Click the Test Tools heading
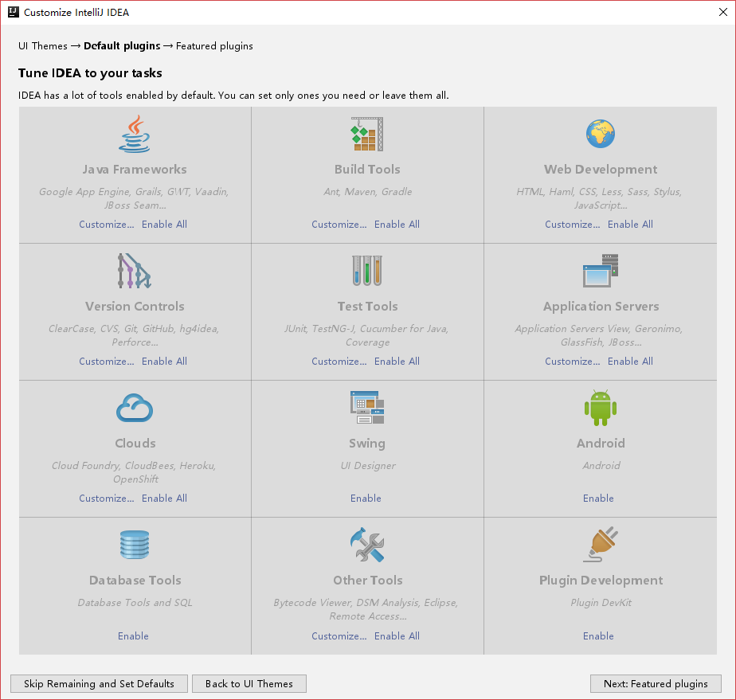This screenshot has width=736, height=700. [x=367, y=307]
